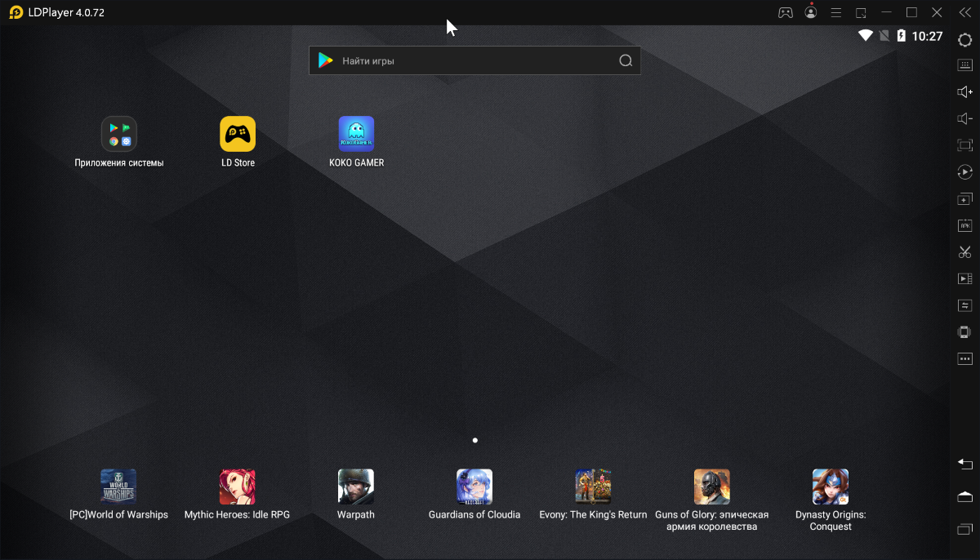Increase emulator volume with speaker plus icon
Image resolution: width=980 pixels, height=560 pixels.
(x=964, y=92)
